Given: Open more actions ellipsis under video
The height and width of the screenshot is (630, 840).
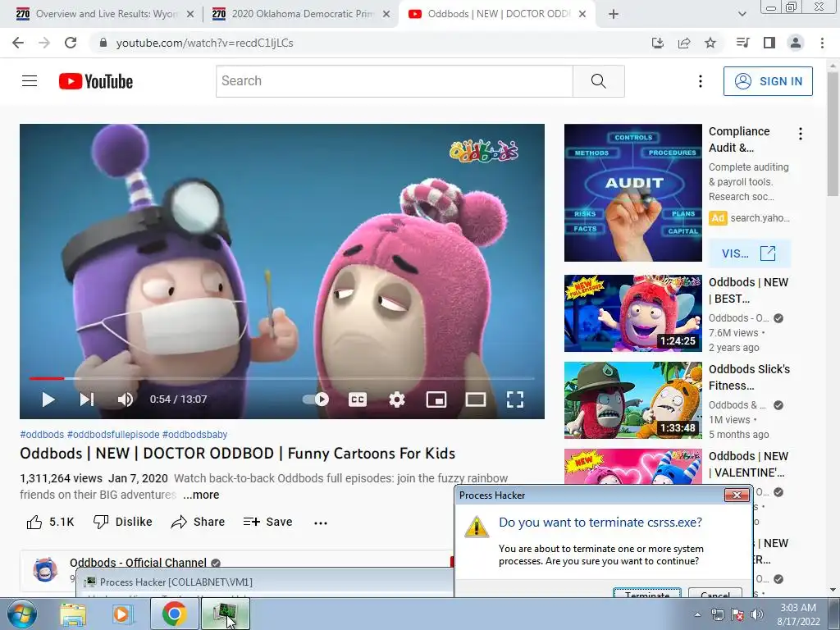Looking at the screenshot, I should pyautogui.click(x=321, y=523).
